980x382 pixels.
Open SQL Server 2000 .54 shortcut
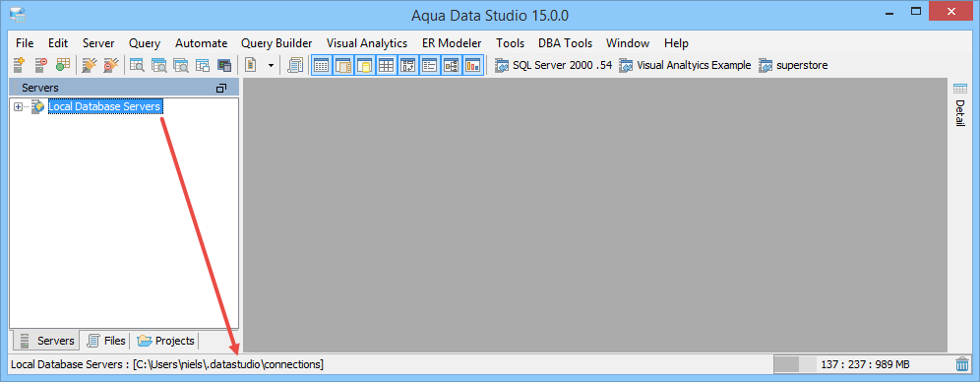point(553,65)
